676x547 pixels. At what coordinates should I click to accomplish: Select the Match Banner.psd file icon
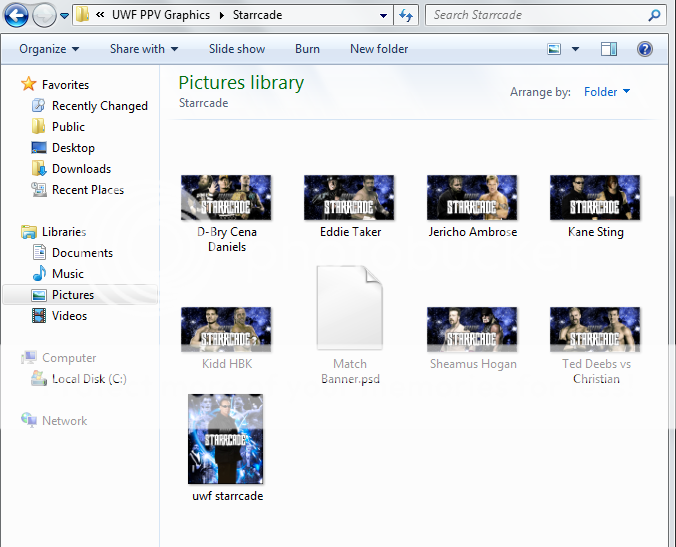[349, 309]
